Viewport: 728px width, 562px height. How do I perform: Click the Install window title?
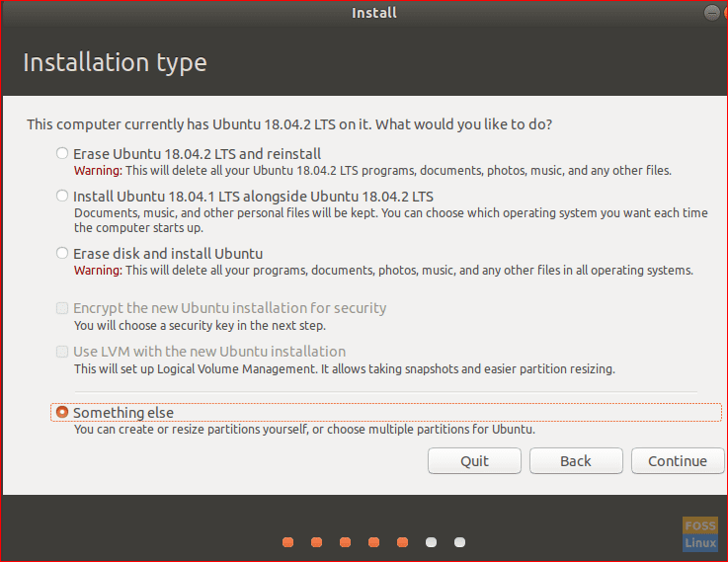374,13
